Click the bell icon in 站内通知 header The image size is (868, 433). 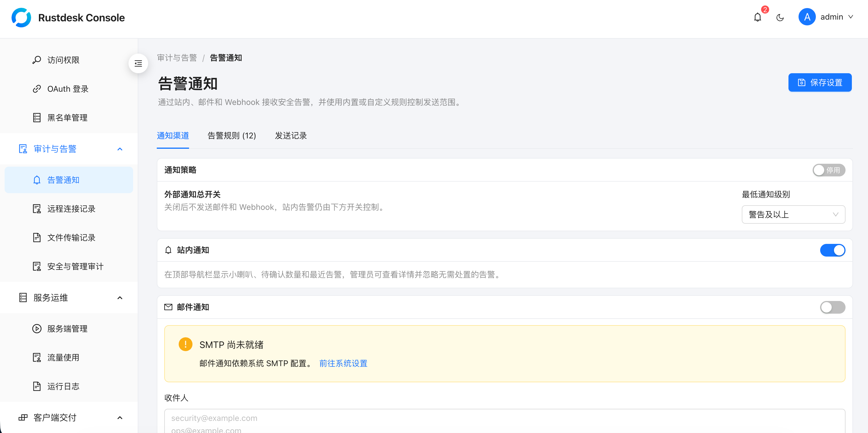coord(168,250)
